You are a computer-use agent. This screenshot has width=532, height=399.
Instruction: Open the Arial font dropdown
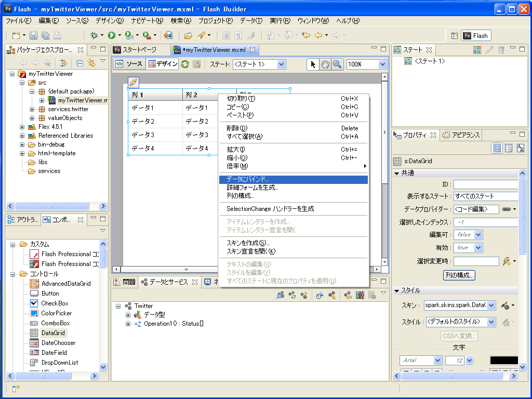[437, 361]
